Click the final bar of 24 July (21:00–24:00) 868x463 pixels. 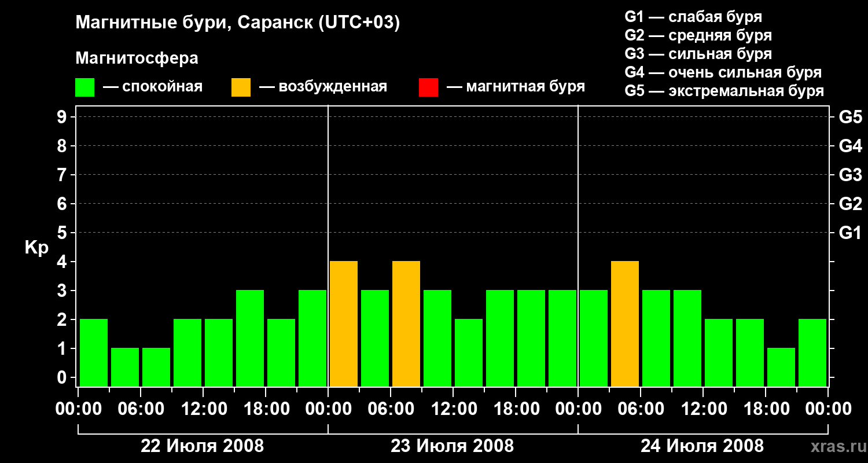tap(812, 352)
